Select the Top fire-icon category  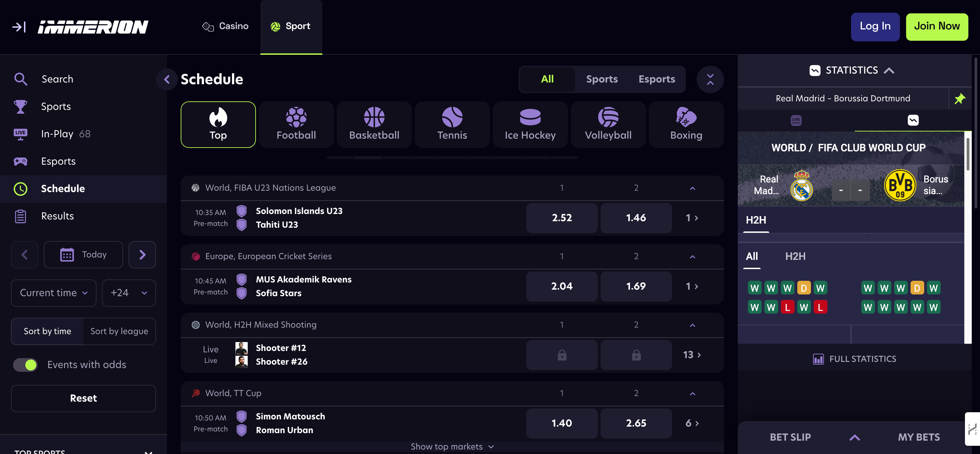click(218, 124)
